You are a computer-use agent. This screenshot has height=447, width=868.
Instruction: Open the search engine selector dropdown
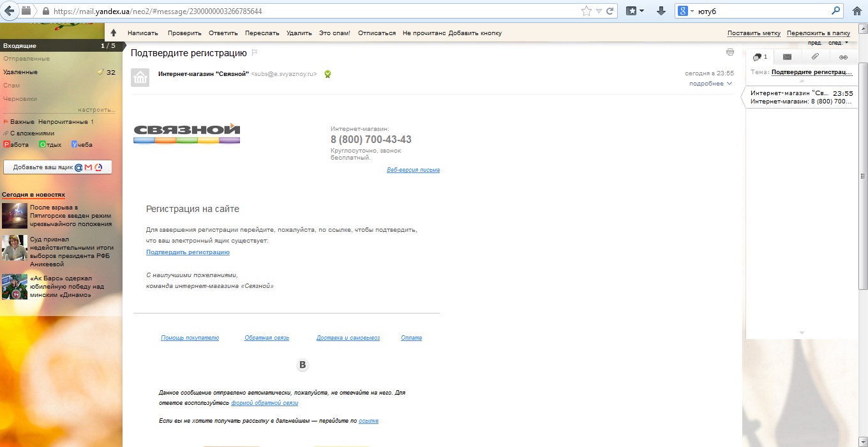pyautogui.click(x=685, y=11)
